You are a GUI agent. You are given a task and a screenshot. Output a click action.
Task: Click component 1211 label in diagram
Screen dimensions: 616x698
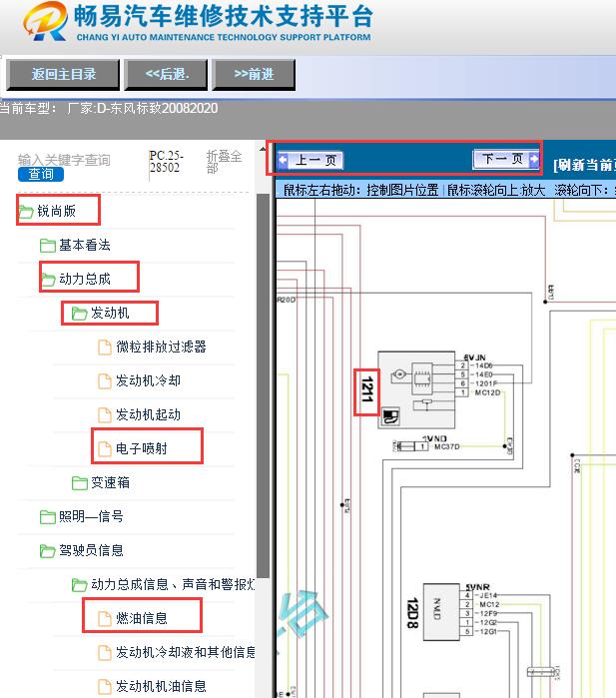pos(366,392)
